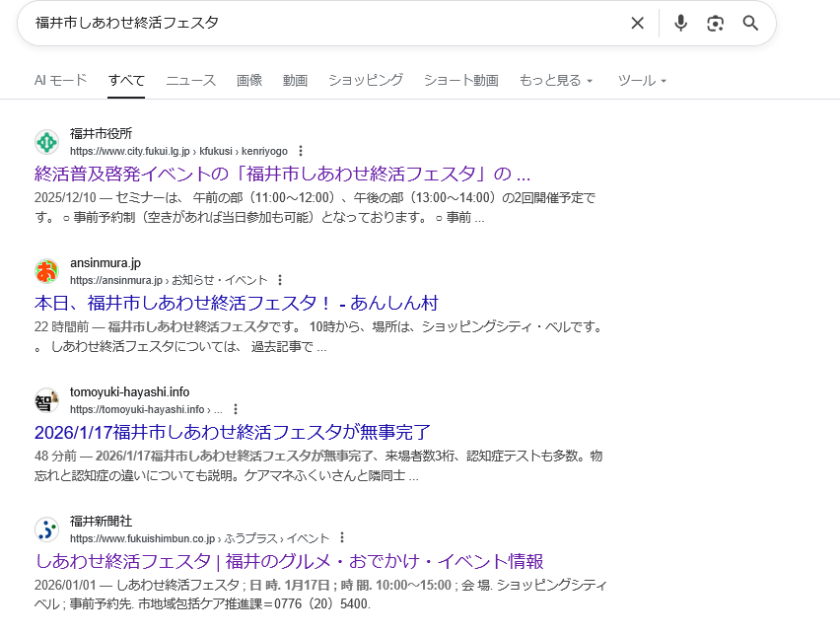Image resolution: width=840 pixels, height=634 pixels.
Task: Click the magnifying glass search icon
Action: [x=750, y=24]
